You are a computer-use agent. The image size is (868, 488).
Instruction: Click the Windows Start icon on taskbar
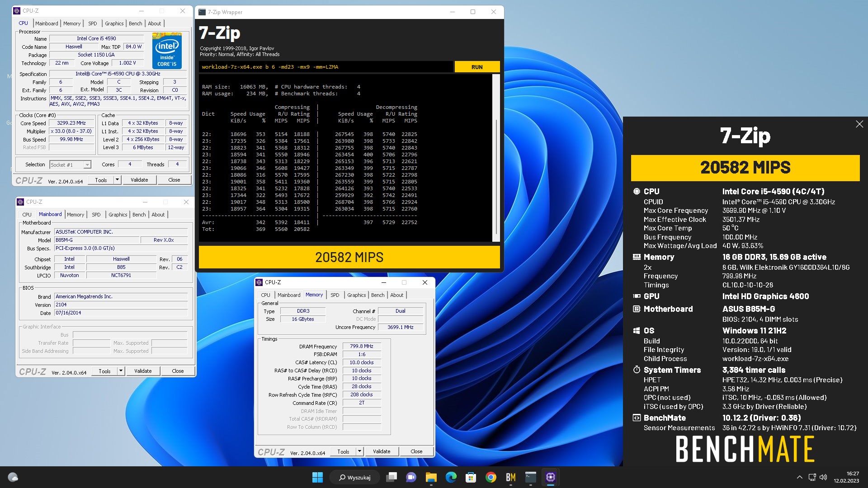(x=317, y=477)
